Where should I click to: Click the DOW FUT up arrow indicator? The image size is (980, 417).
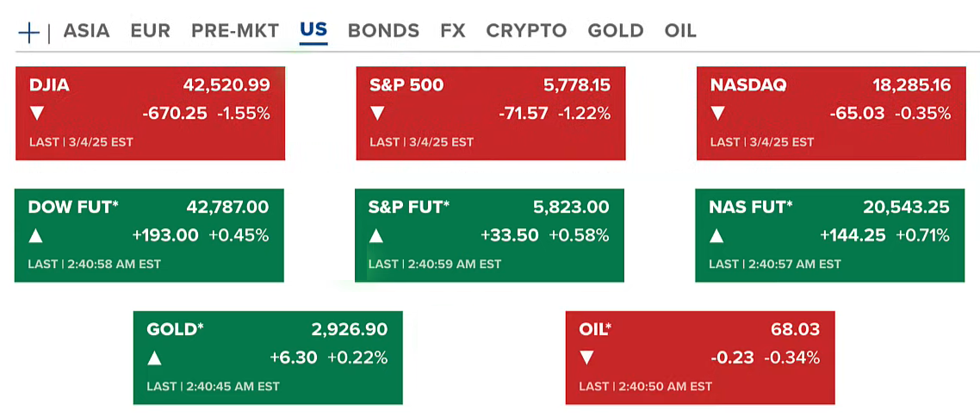click(x=36, y=235)
